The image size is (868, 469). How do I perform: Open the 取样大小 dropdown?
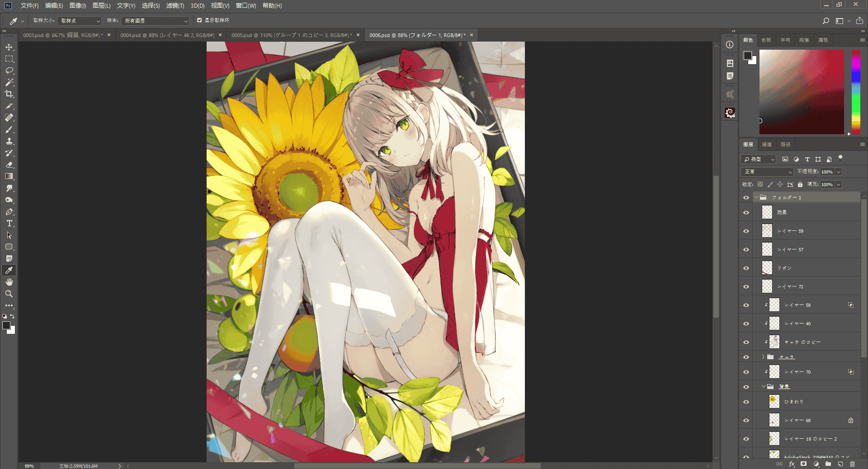click(x=79, y=21)
